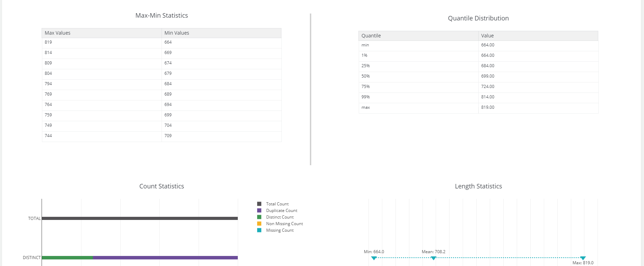Image resolution: width=644 pixels, height=266 pixels.
Task: Click the Value column header
Action: coord(487,36)
